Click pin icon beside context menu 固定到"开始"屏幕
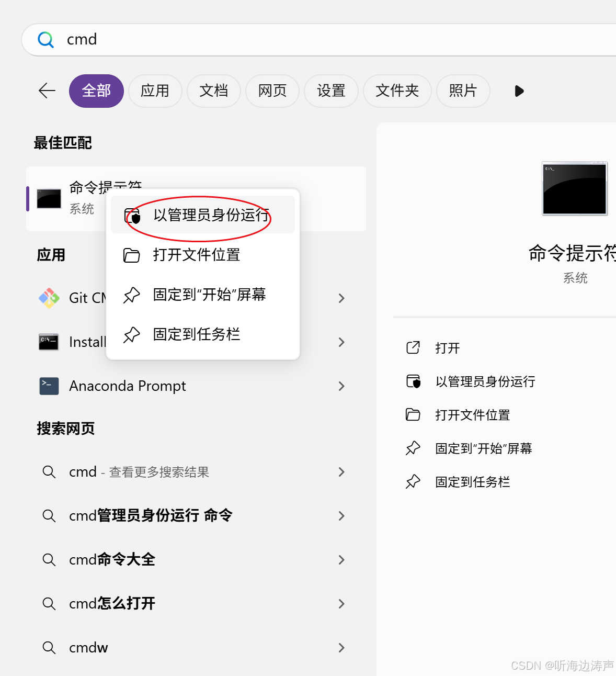This screenshot has height=676, width=616. coord(131,295)
